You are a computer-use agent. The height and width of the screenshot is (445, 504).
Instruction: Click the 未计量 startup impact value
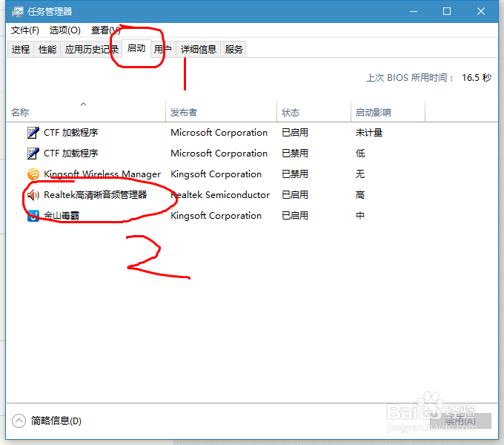pos(369,133)
